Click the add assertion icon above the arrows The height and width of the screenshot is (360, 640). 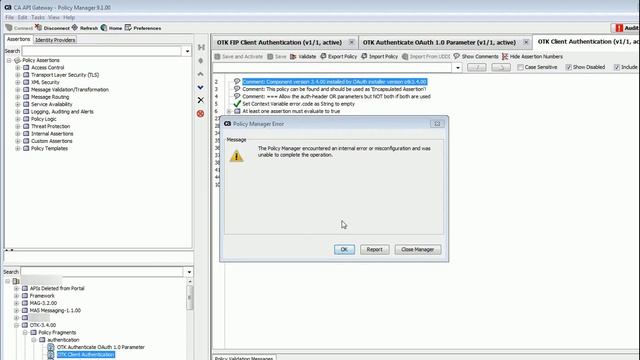[x=200, y=60]
